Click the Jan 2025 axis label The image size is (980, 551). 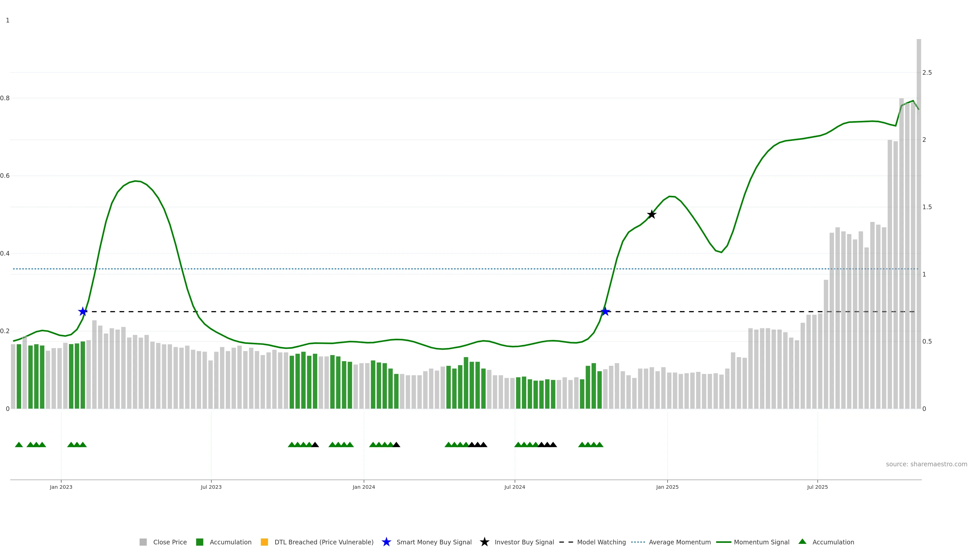(x=667, y=487)
